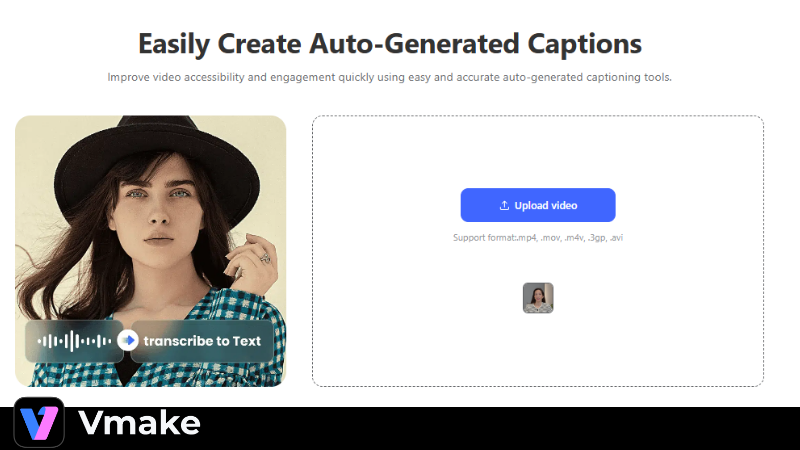Click the black hat in the preview photo
Image resolution: width=800 pixels, height=450 pixels.
coord(156,153)
